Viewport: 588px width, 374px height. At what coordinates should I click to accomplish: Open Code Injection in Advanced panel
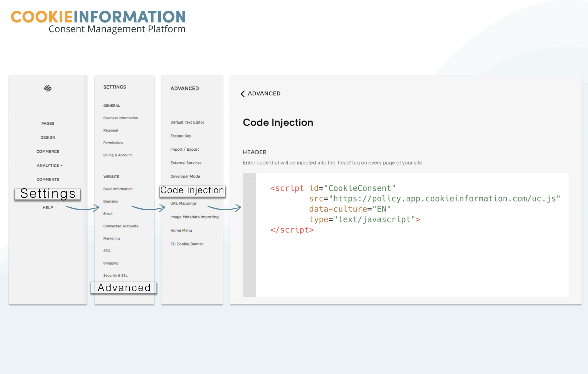tap(192, 190)
